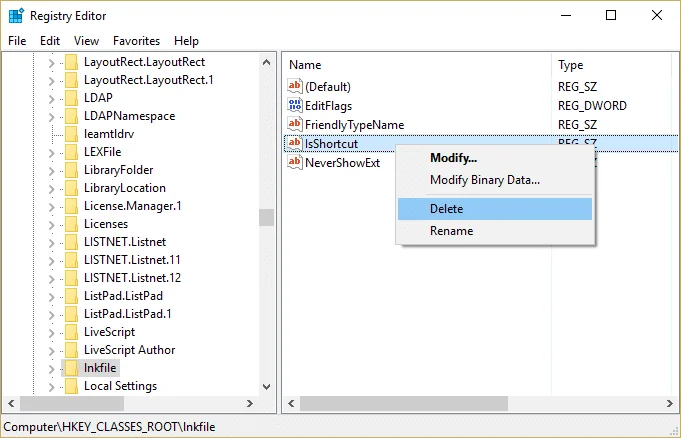Select the (Default) string value icon
Image resolution: width=681 pixels, height=438 pixels.
(294, 86)
